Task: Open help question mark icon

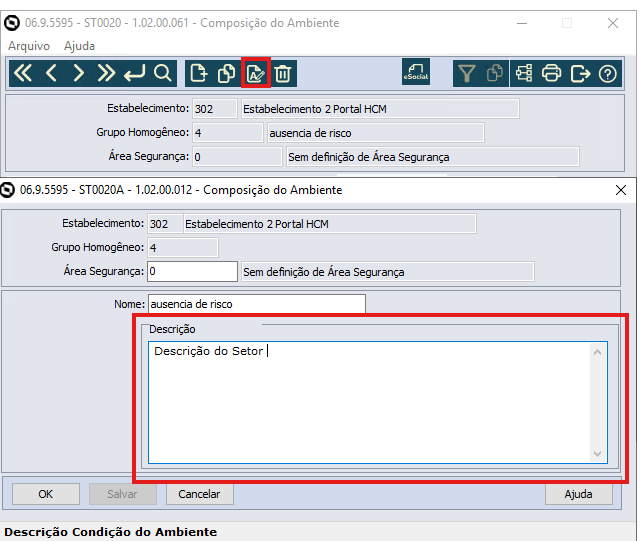Action: tap(608, 73)
